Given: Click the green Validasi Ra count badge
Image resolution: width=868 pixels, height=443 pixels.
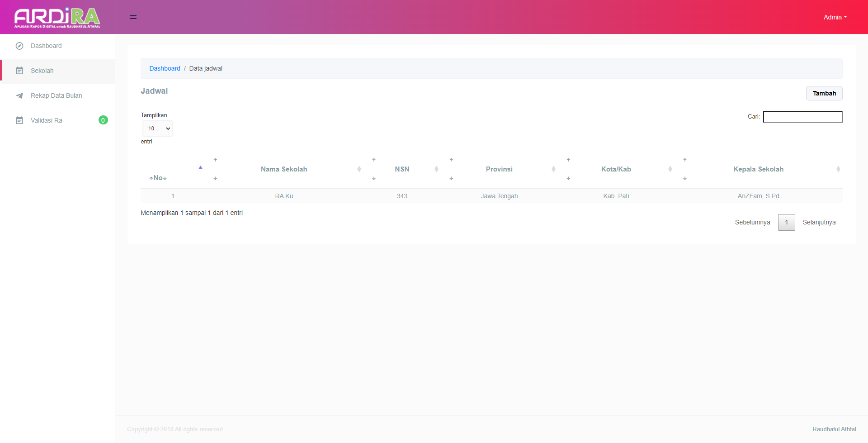Looking at the screenshot, I should [x=103, y=120].
